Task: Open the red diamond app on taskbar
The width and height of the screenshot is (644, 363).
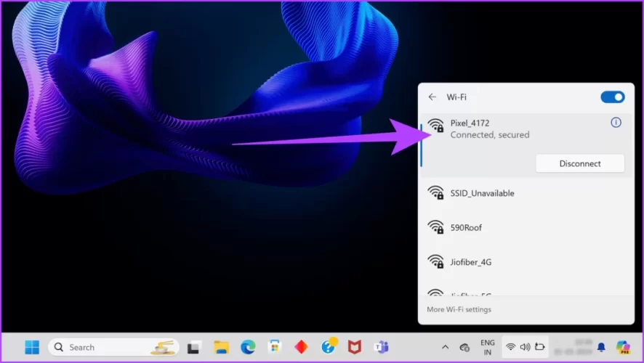Action: point(302,348)
